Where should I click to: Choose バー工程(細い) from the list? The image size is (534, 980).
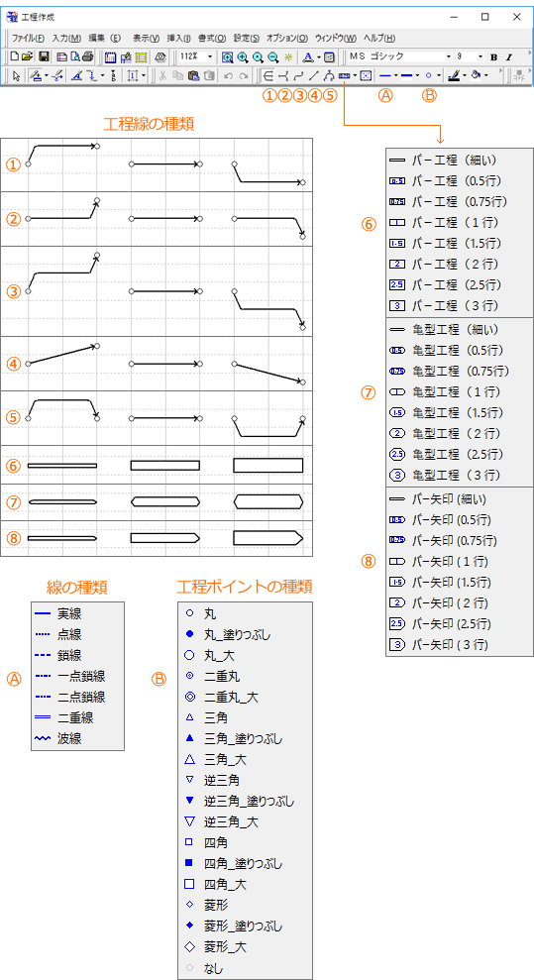445,160
